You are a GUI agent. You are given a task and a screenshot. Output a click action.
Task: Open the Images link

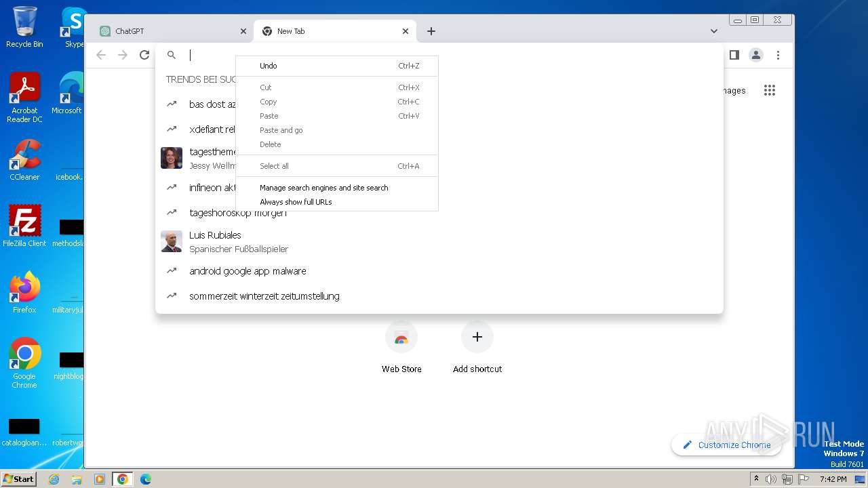point(734,90)
